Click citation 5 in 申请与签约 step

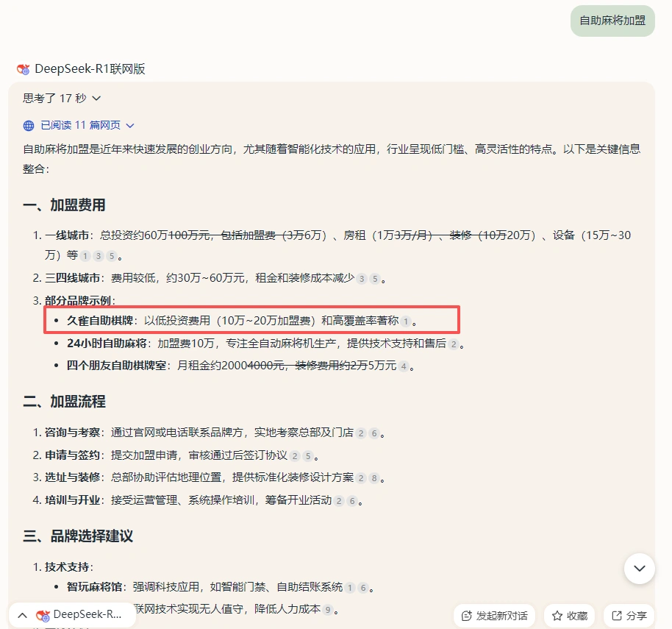308,456
